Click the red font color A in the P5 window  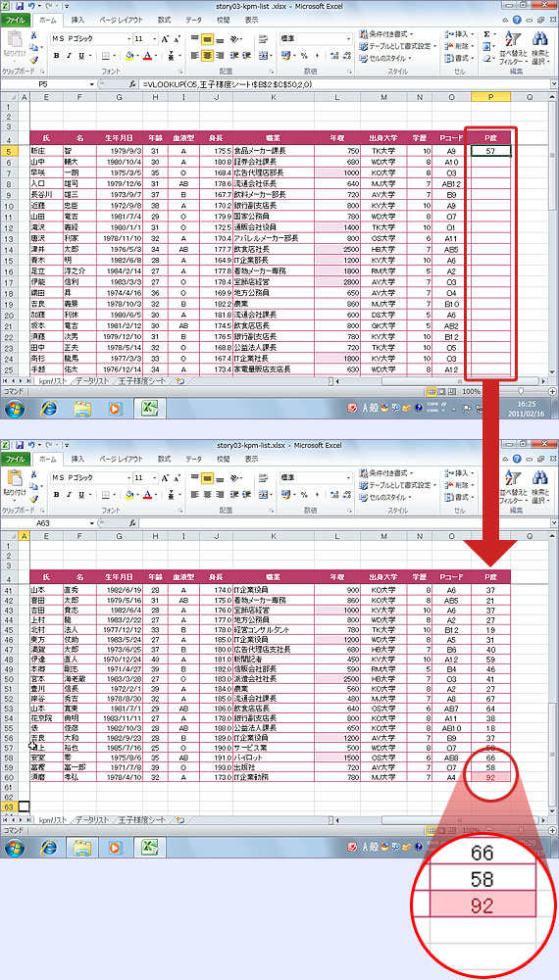[x=147, y=56]
